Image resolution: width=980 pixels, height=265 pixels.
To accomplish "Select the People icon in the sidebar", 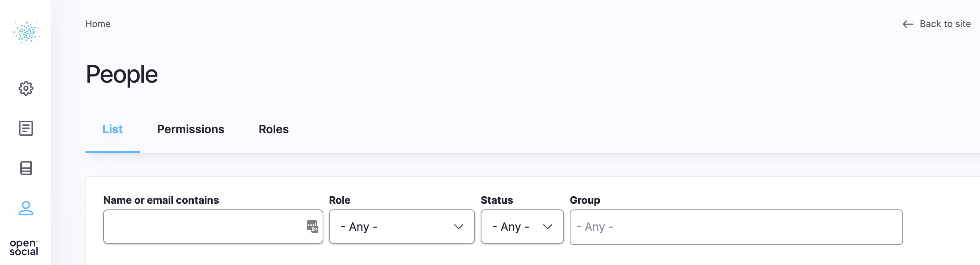I will pos(25,209).
